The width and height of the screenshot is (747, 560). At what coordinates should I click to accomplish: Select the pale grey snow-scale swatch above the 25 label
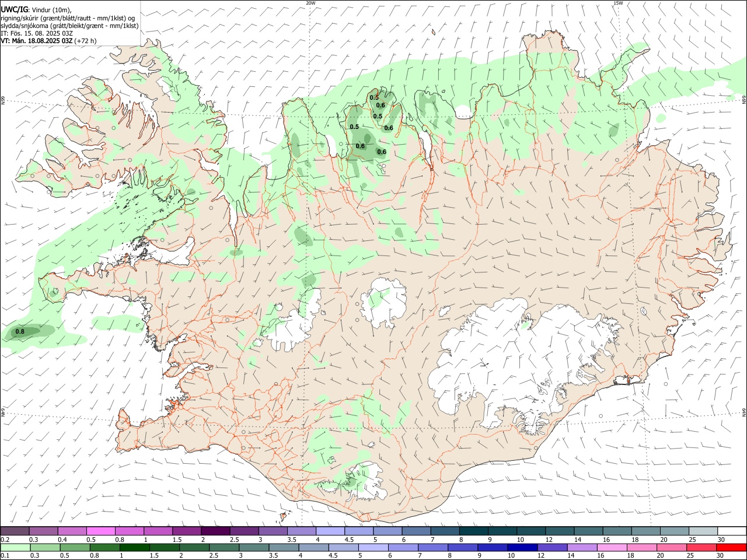coord(703,531)
